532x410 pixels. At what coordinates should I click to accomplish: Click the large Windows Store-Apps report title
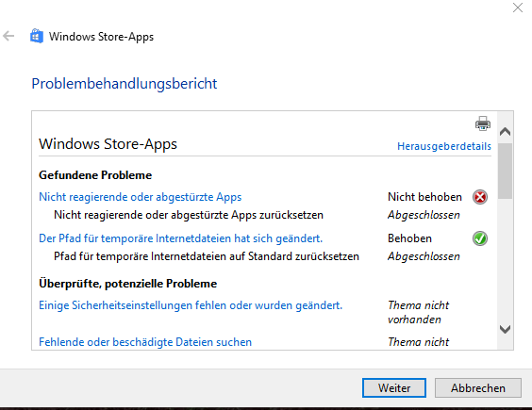coord(108,144)
